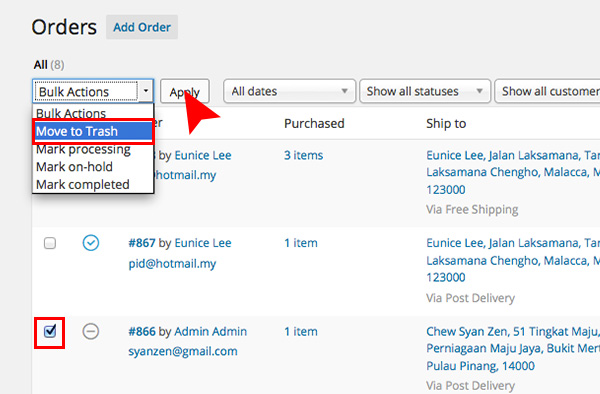This screenshot has width=600, height=394.
Task: Uncheck the checkbox for order #866
Action: [x=50, y=331]
